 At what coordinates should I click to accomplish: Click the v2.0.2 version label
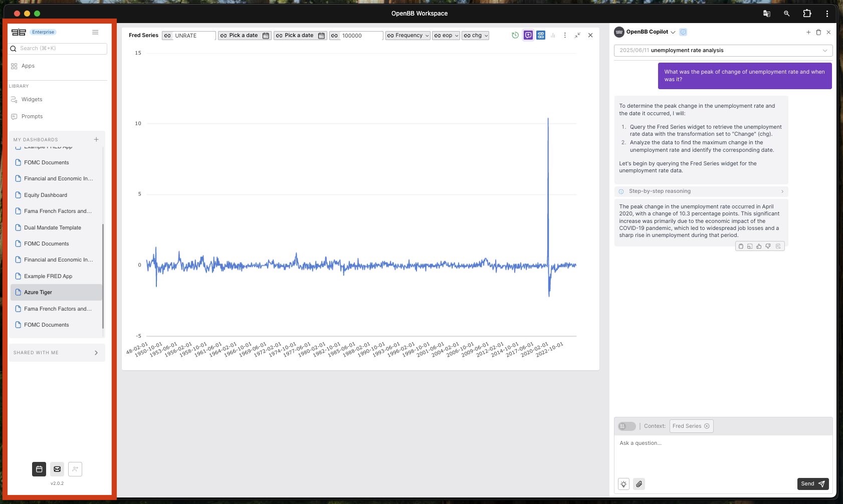pyautogui.click(x=57, y=483)
